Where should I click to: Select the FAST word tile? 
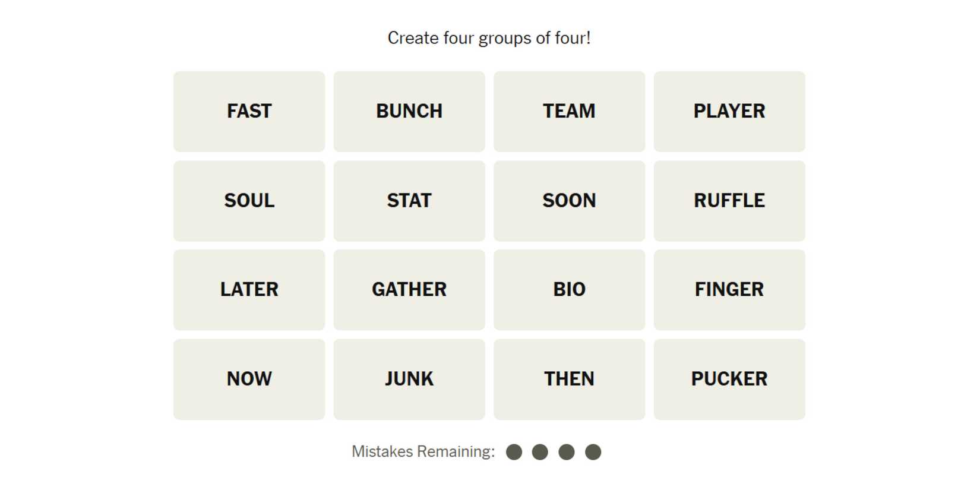(249, 112)
